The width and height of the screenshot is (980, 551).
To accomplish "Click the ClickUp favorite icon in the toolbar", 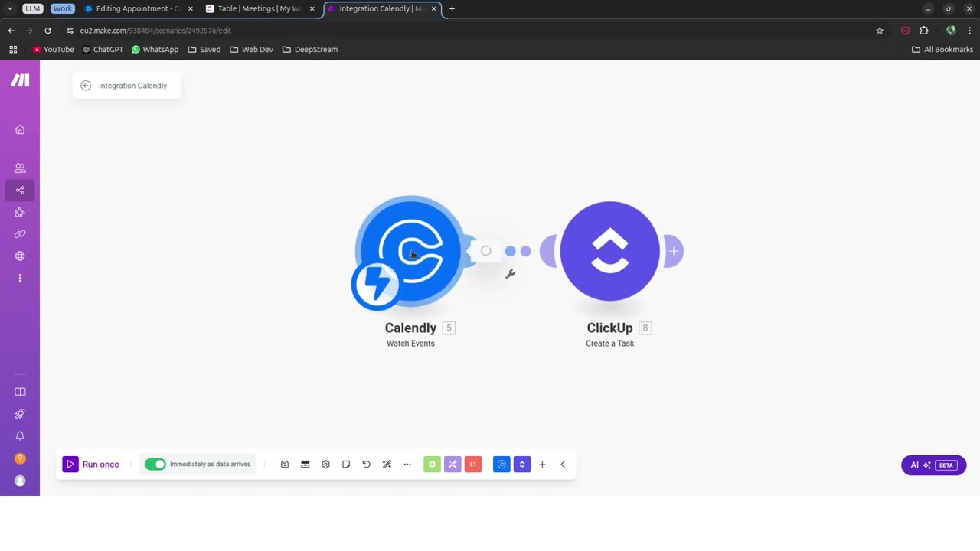I will click(522, 465).
